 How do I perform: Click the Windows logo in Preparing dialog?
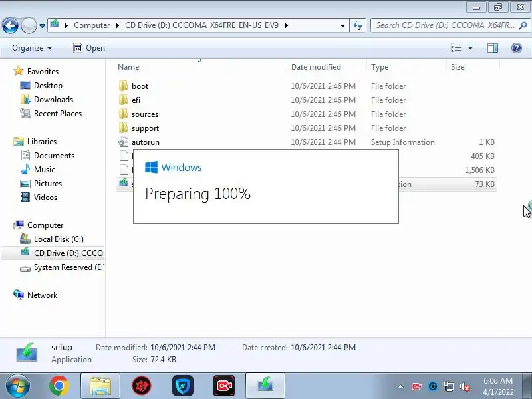click(151, 168)
